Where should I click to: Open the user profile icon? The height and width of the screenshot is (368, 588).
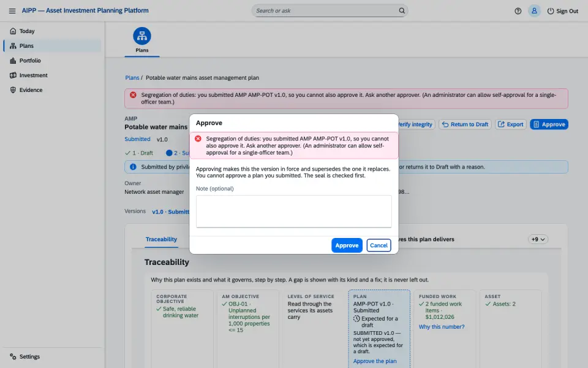(534, 11)
